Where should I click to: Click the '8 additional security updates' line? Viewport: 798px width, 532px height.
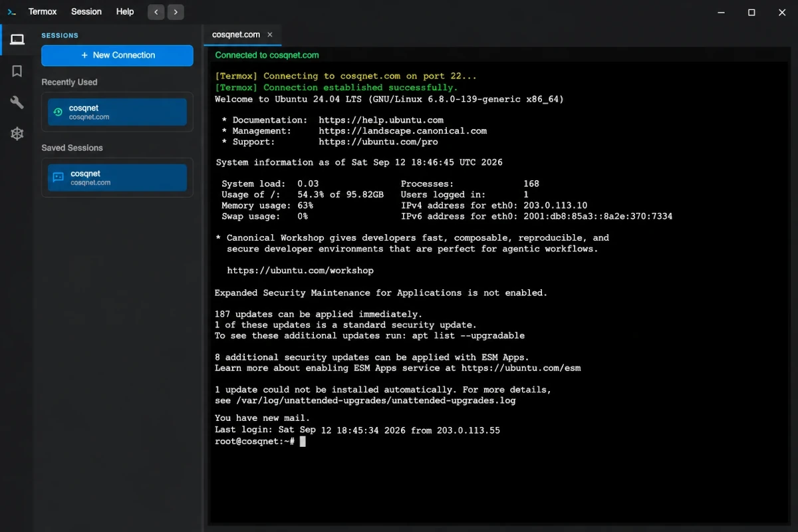(372, 357)
